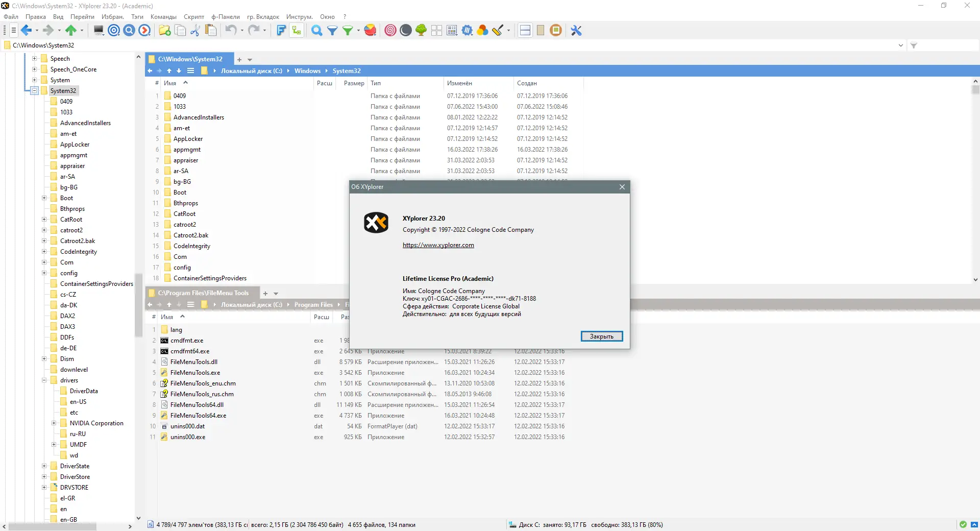The height and width of the screenshot is (531, 980).
Task: Click the top file list vertical scrollbar
Action: (x=975, y=90)
